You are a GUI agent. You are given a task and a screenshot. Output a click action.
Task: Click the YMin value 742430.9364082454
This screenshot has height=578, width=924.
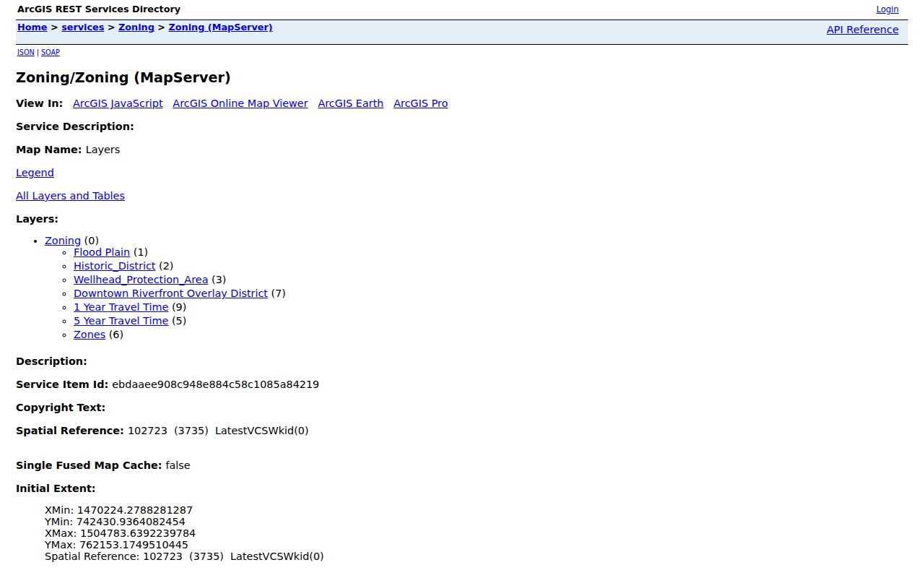131,522
